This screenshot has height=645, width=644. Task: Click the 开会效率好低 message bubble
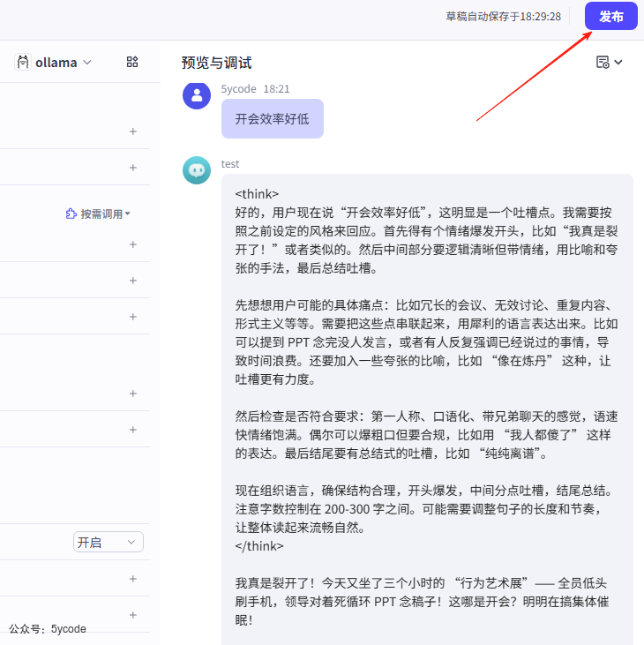point(272,119)
